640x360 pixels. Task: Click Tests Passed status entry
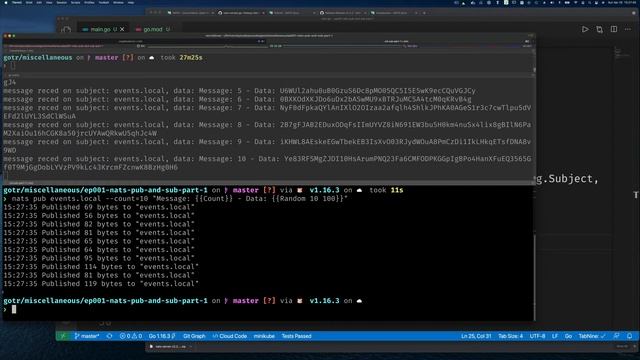[296, 336]
